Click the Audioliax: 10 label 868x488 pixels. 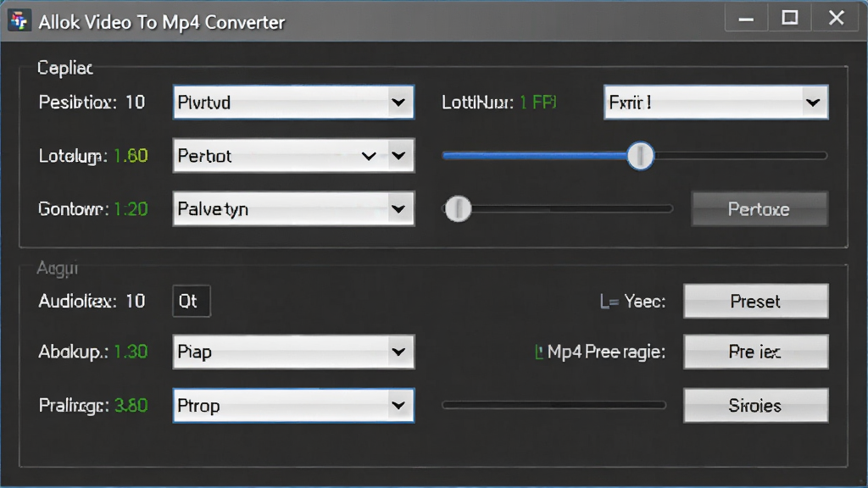tap(92, 301)
